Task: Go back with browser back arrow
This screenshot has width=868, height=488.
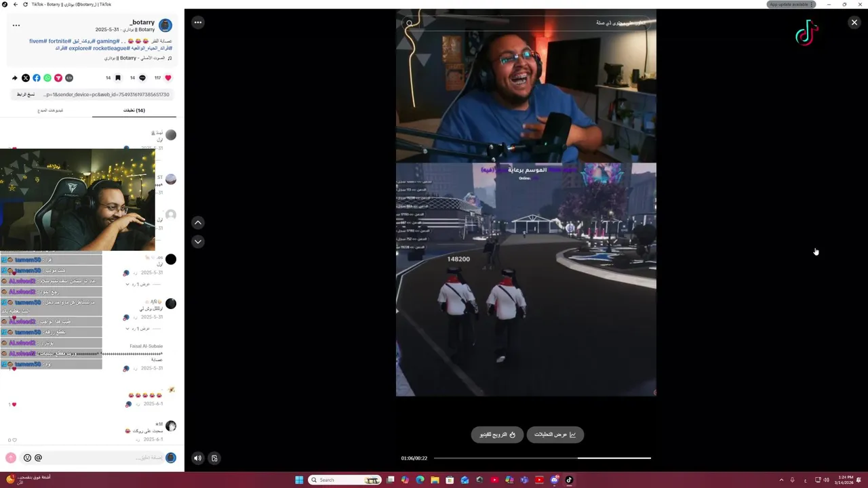Action: [x=16, y=4]
